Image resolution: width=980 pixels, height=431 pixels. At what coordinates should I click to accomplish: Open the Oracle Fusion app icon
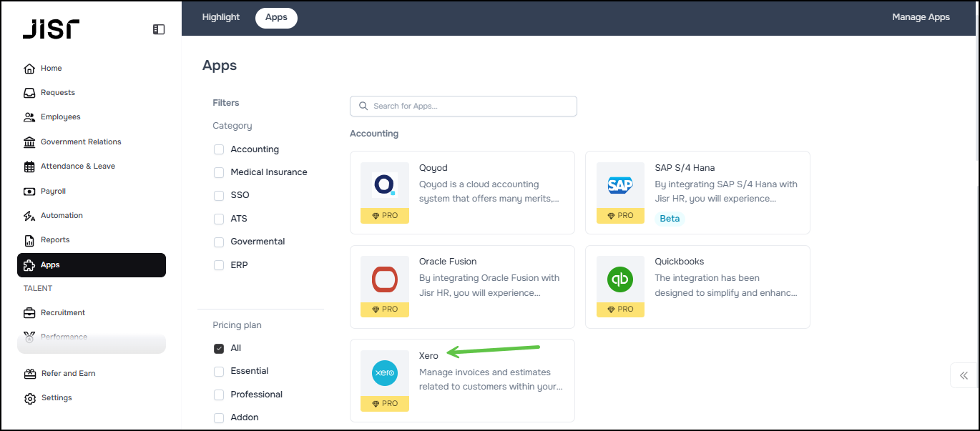click(385, 279)
